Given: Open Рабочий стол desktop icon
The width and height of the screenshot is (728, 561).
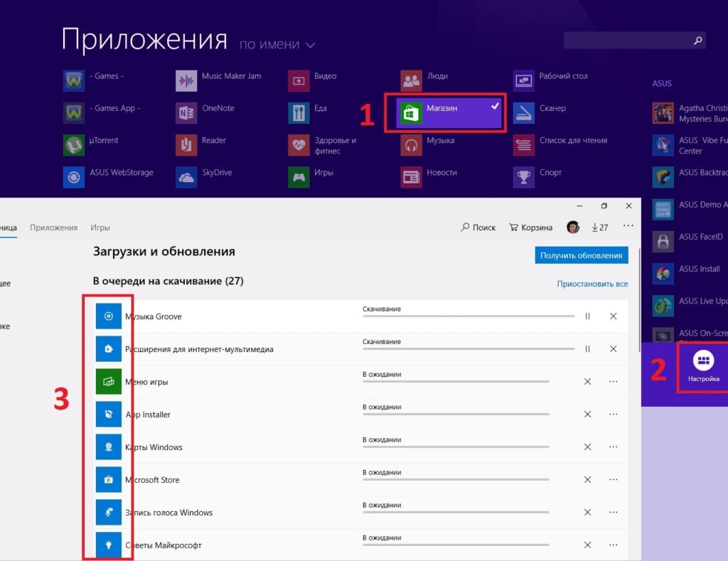Looking at the screenshot, I should coord(524,81).
